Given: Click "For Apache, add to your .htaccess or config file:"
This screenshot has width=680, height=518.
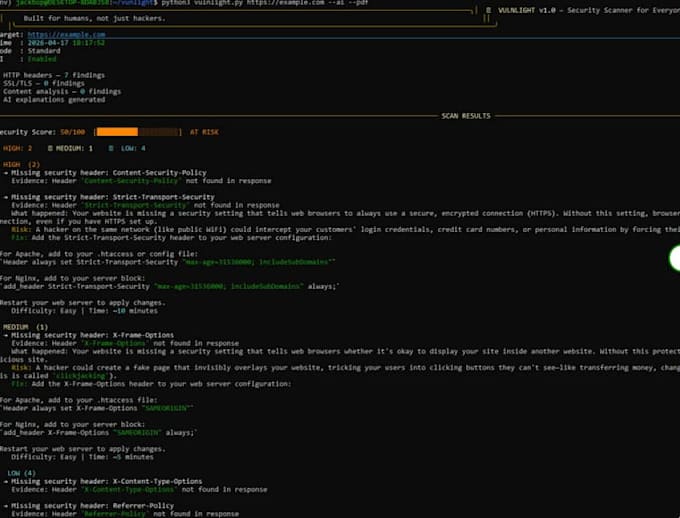Looking at the screenshot, I should click(x=99, y=254).
